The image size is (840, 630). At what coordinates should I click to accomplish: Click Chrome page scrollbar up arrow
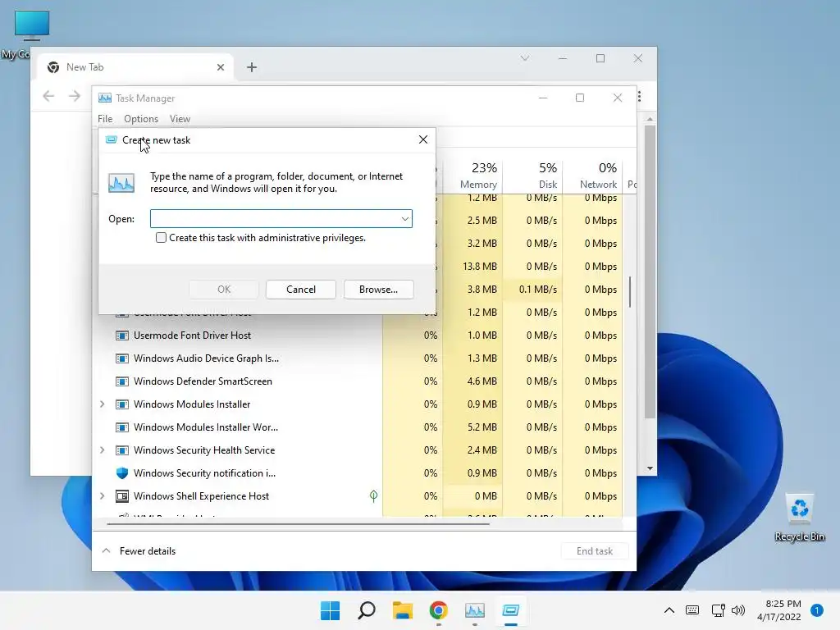point(650,119)
